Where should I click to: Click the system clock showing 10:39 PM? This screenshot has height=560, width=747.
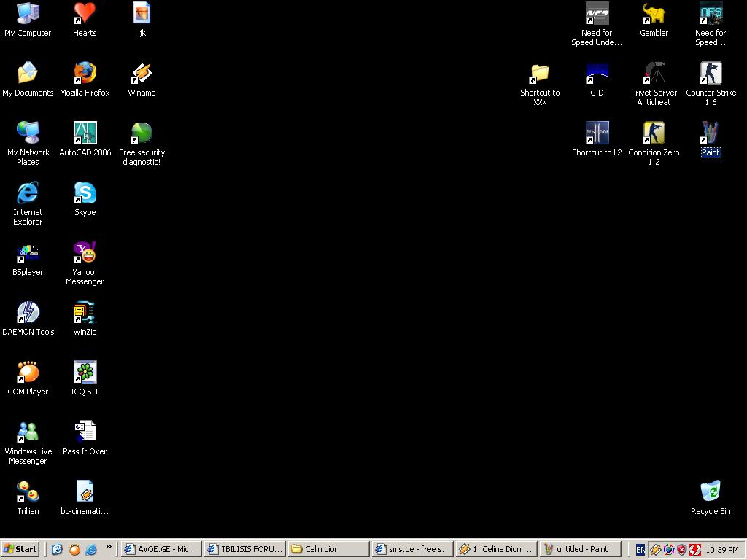click(722, 550)
